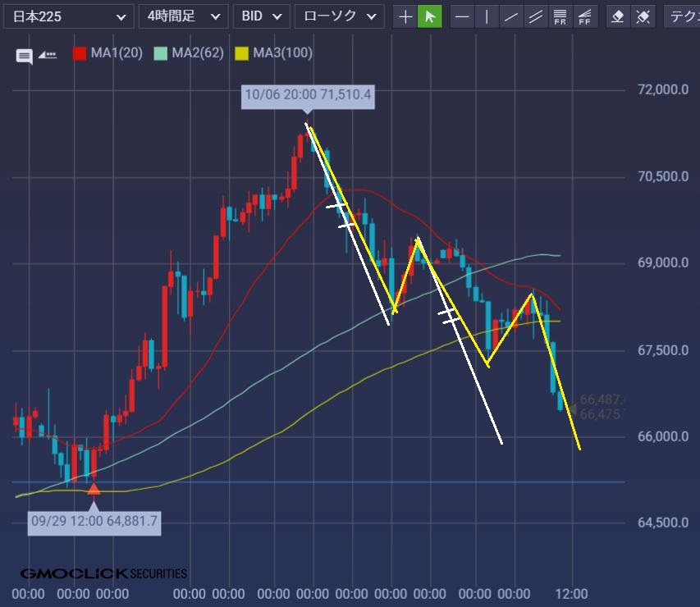
Task: Toggle the legend collapse arrow icon
Action: click(x=48, y=55)
